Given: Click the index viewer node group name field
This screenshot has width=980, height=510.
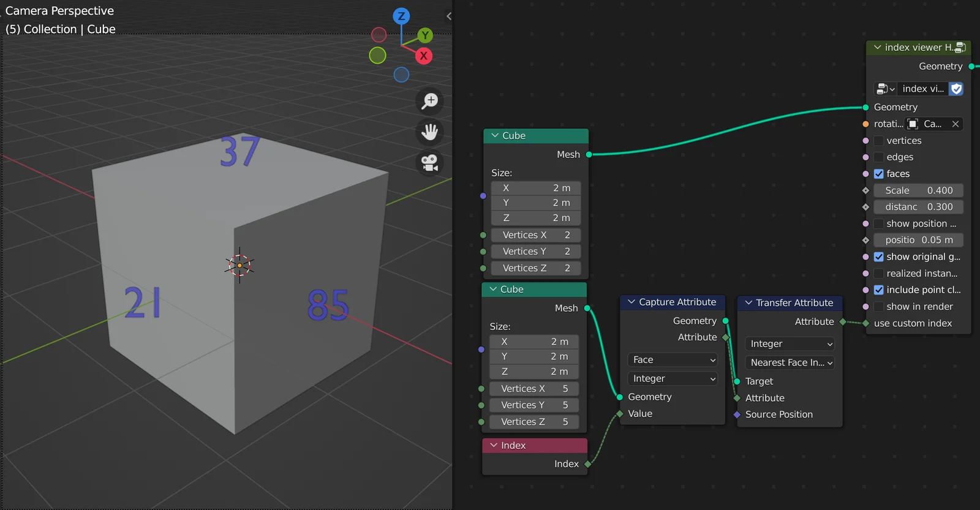Looking at the screenshot, I should click(x=923, y=89).
